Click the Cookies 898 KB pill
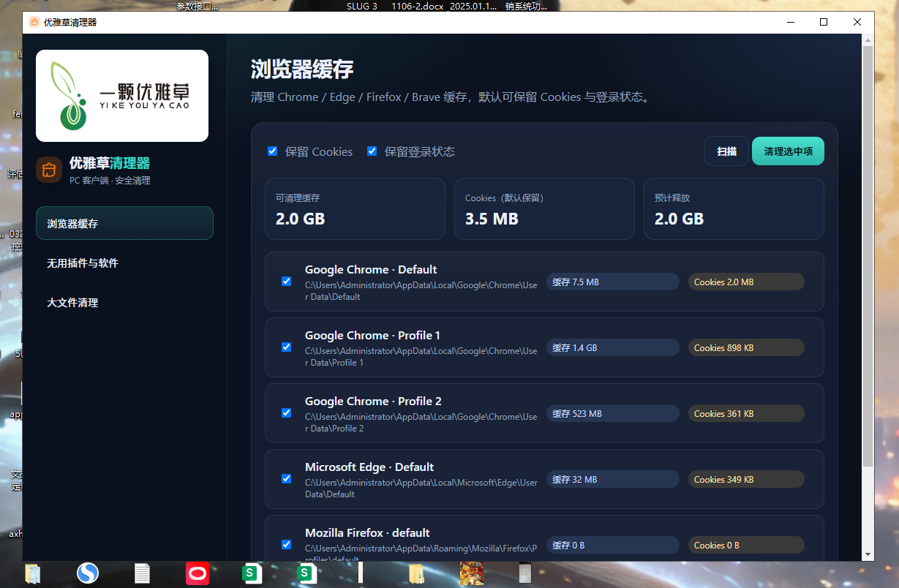 point(746,347)
